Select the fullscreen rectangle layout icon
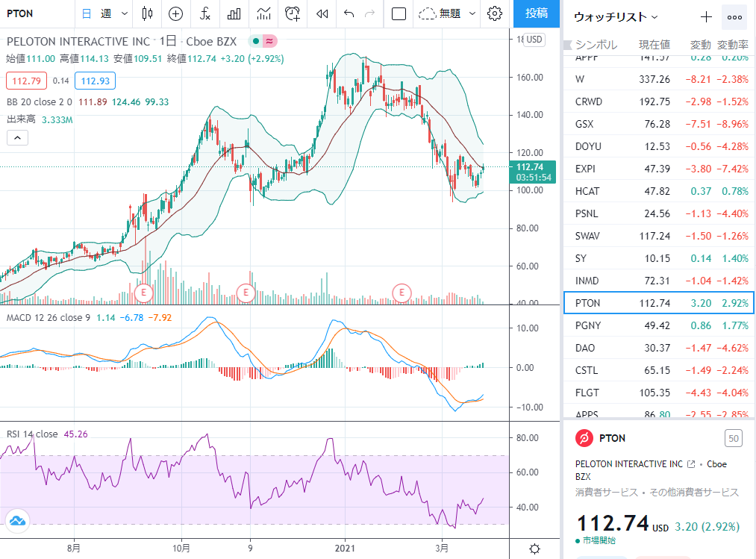The image size is (756, 559). [399, 13]
